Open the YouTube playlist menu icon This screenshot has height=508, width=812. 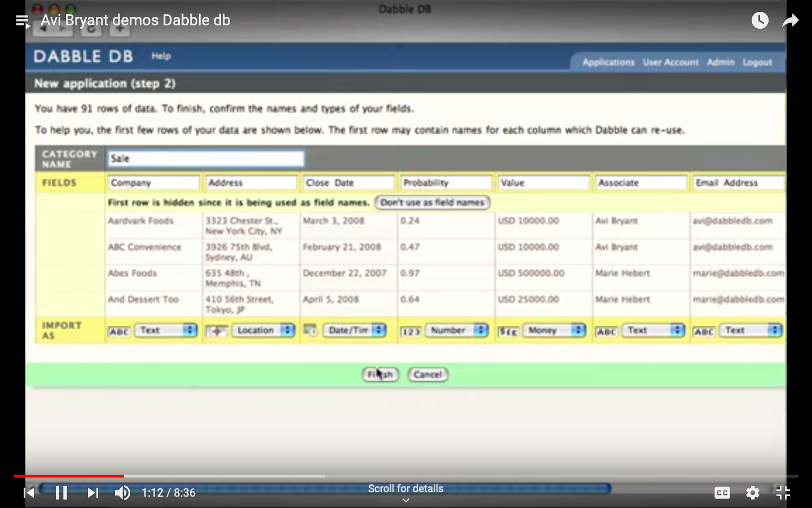coord(22,21)
